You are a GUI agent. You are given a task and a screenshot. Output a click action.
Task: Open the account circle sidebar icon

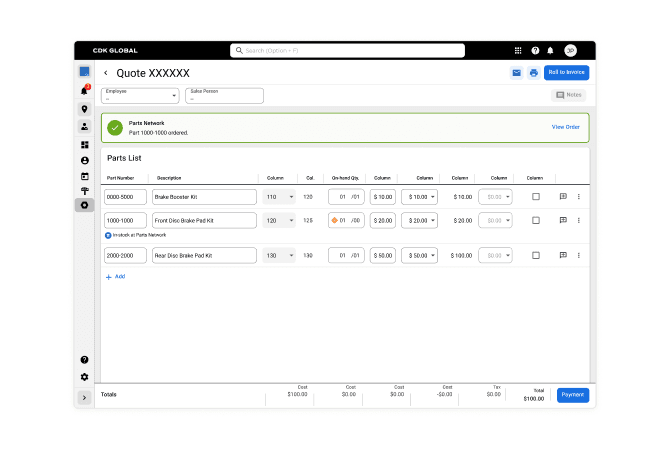85,160
